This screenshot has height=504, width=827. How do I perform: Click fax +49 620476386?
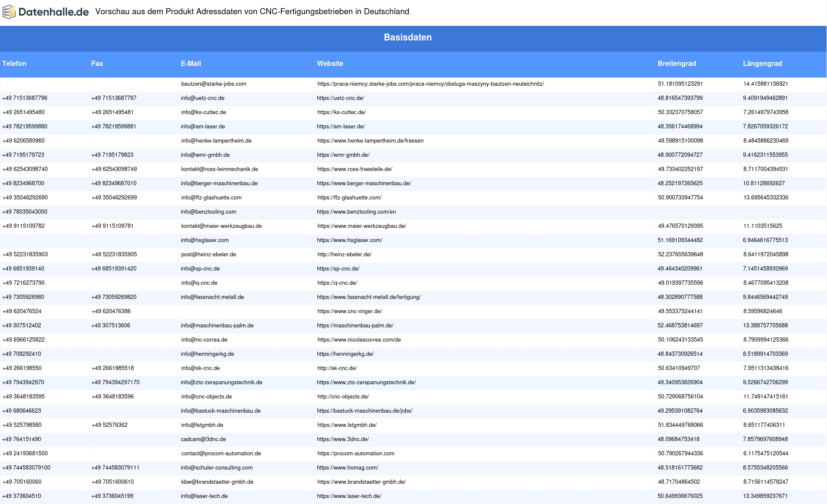(x=111, y=311)
